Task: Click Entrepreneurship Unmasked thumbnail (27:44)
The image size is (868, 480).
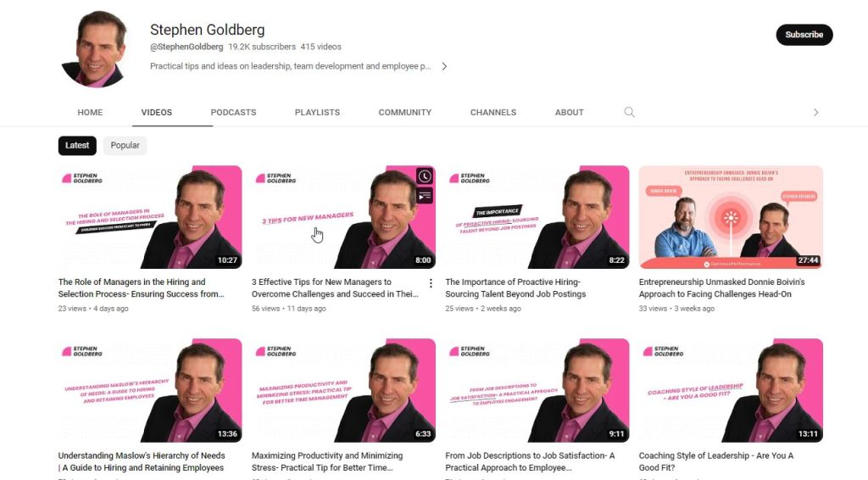Action: point(731,217)
